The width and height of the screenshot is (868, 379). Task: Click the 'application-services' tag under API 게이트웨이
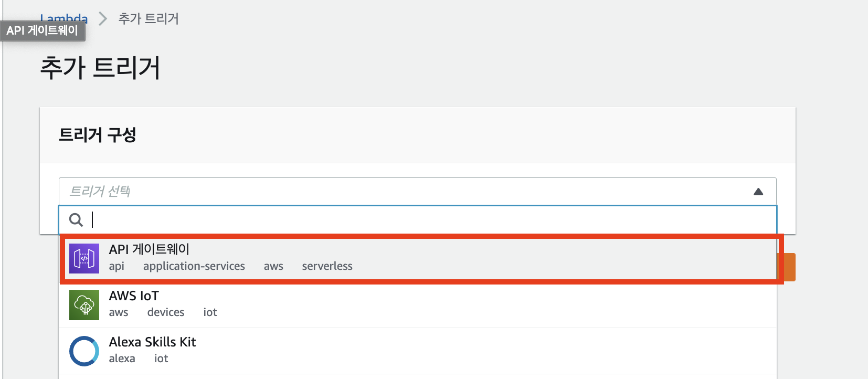tap(194, 266)
